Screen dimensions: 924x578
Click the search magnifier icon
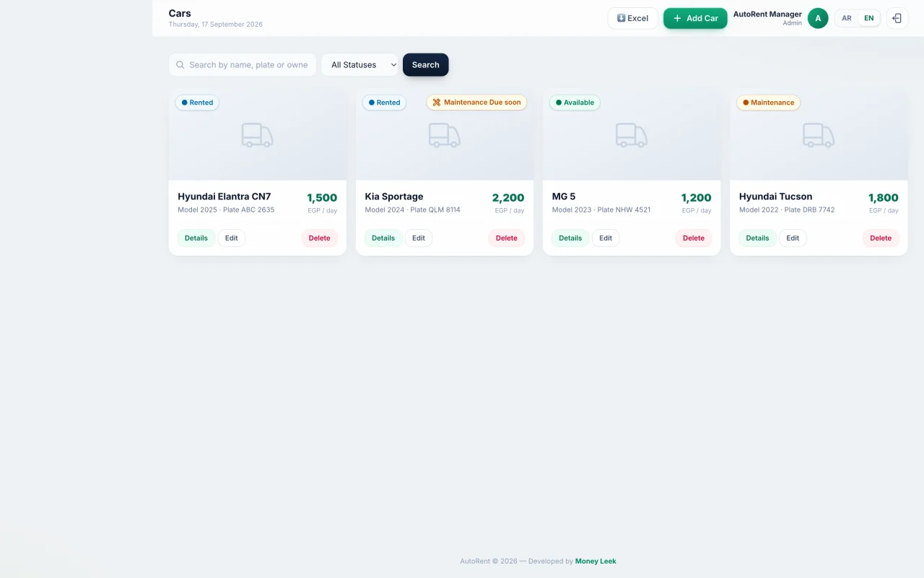tap(180, 65)
